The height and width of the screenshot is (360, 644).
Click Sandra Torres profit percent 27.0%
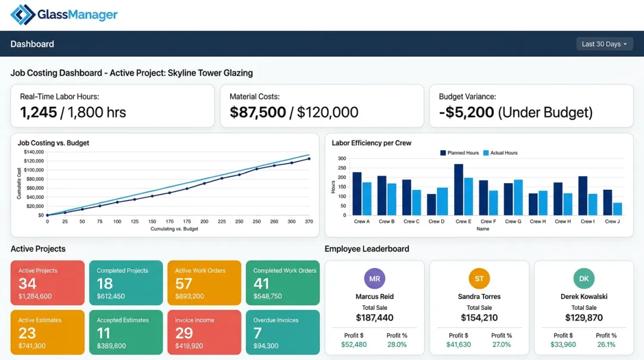(x=501, y=344)
